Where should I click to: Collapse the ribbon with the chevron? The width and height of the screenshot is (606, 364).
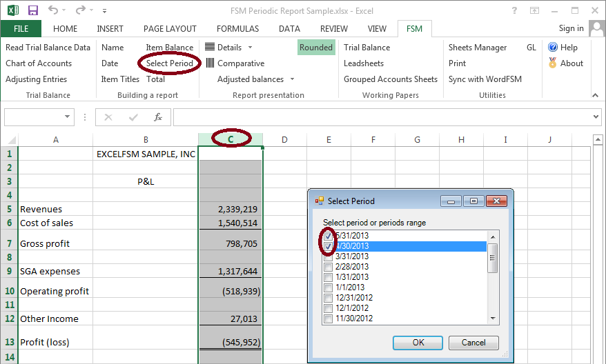595,95
